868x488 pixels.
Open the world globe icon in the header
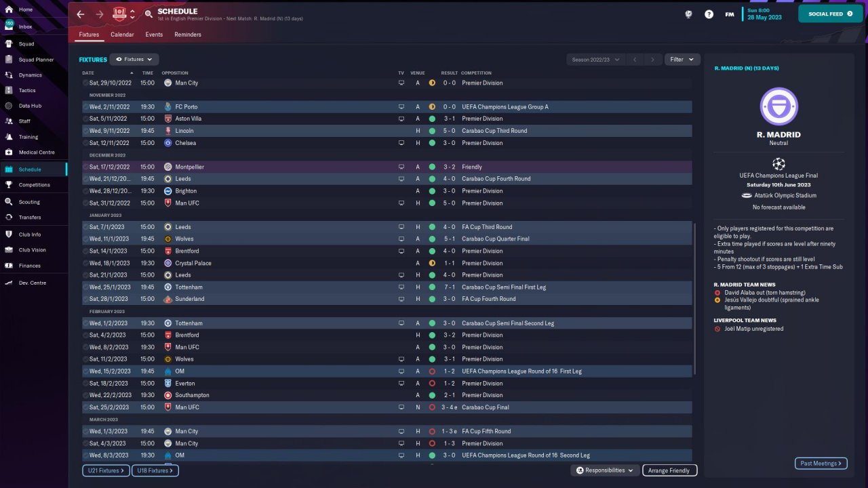[x=688, y=14]
